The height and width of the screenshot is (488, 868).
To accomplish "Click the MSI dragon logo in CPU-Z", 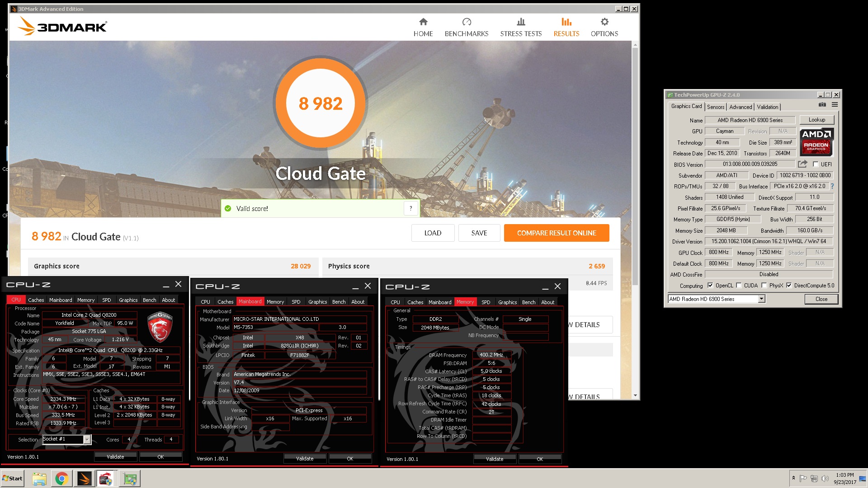I will (x=160, y=327).
